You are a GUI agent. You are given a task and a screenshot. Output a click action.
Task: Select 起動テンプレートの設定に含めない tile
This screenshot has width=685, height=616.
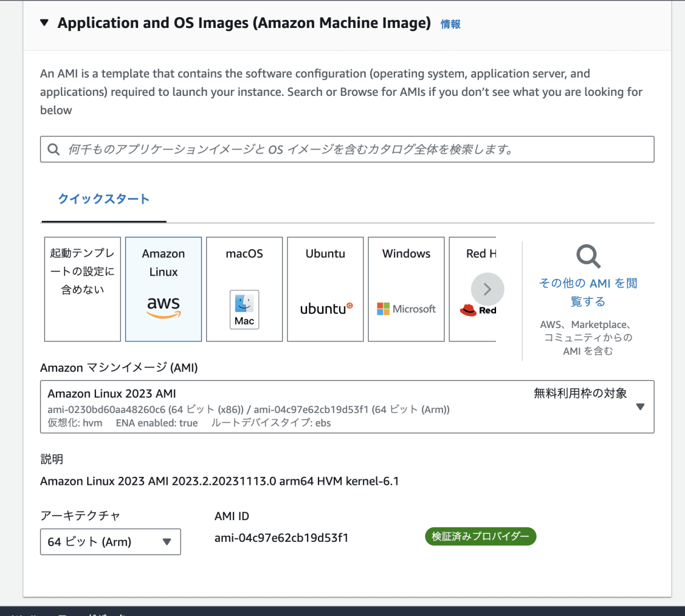[83, 289]
